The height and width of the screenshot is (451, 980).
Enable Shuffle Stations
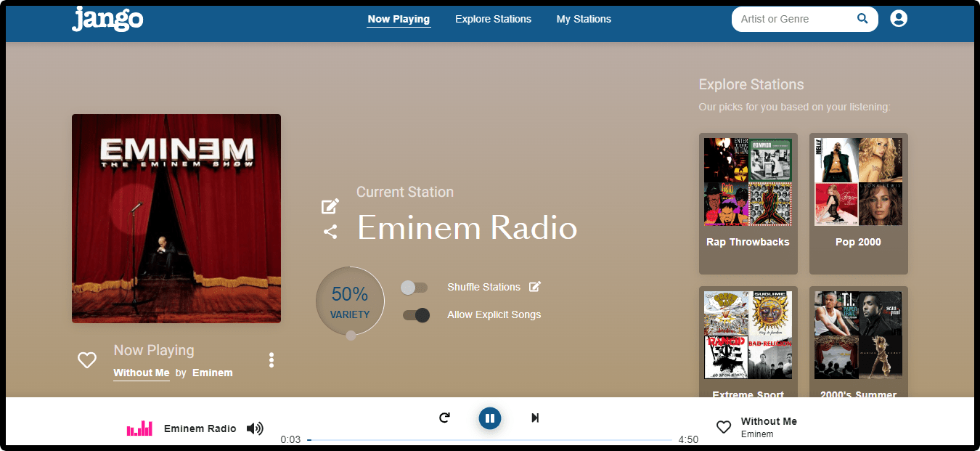pos(415,288)
